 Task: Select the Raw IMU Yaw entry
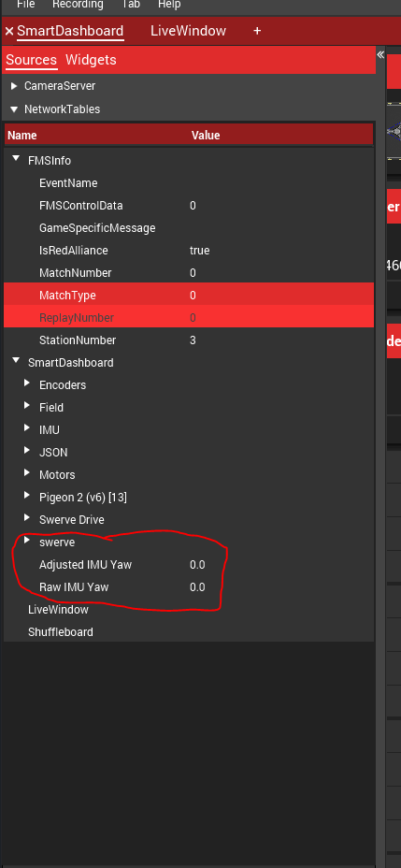pyautogui.click(x=189, y=586)
